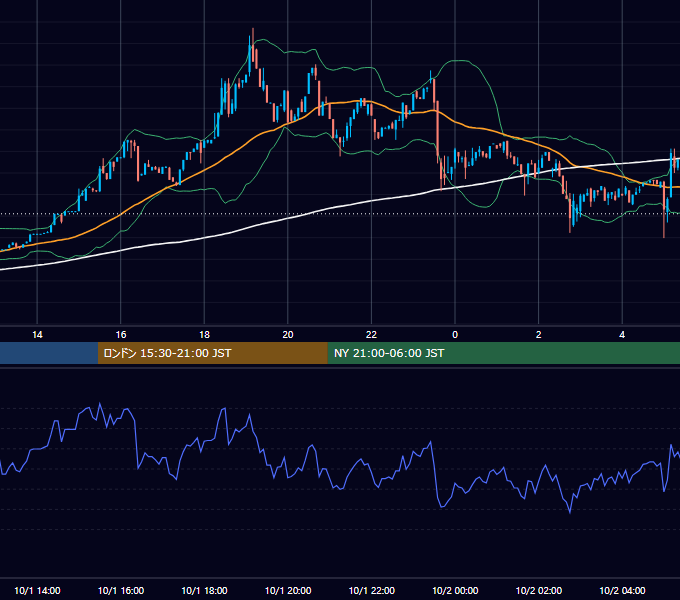
Task: Click the blue session band before London
Action: 49,353
